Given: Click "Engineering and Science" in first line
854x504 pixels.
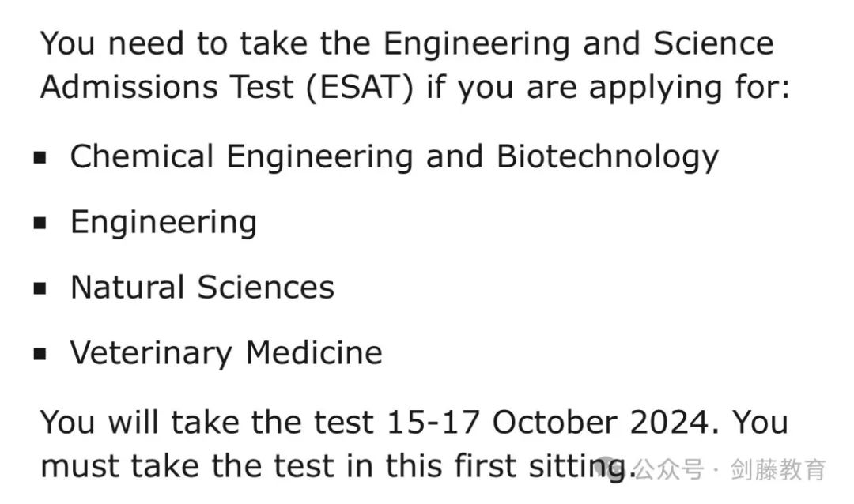Looking at the screenshot, I should (578, 44).
